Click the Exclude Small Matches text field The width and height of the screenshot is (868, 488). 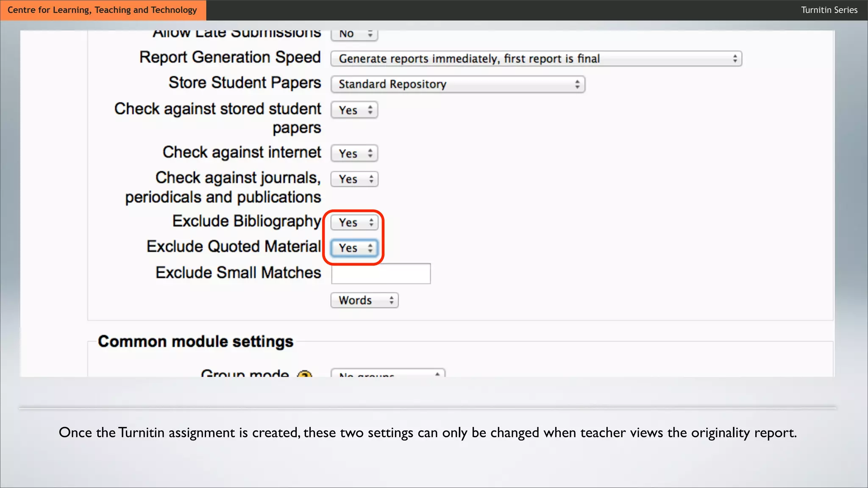(x=381, y=274)
